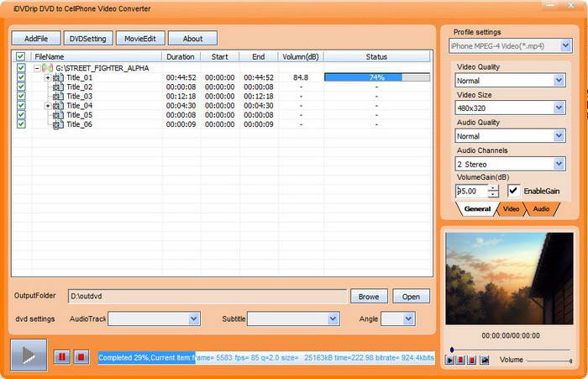Uncheck the Title_06 checkbox
The image size is (588, 379).
[21, 124]
